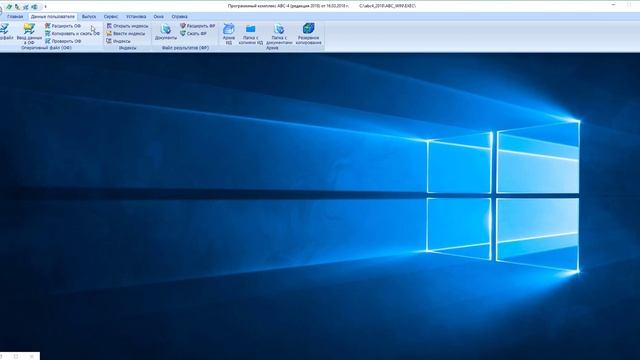The image size is (640, 360).
Task: Open Папка с документами
Action: 279,34
